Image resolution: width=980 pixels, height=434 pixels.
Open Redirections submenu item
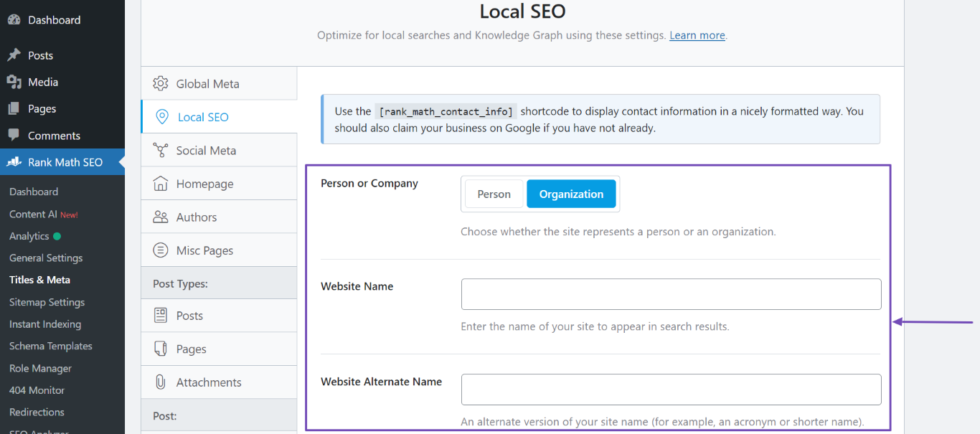pyautogui.click(x=37, y=412)
